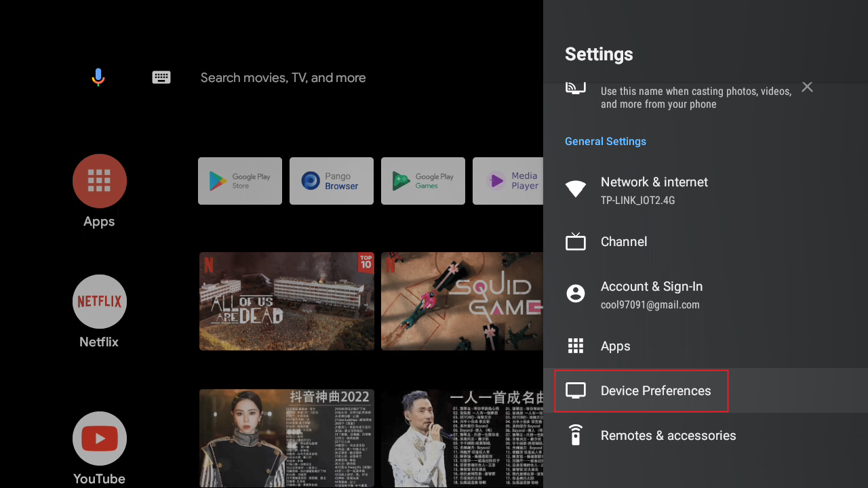Click the TV icon beside Channel
This screenshot has height=488, width=868.
point(576,242)
